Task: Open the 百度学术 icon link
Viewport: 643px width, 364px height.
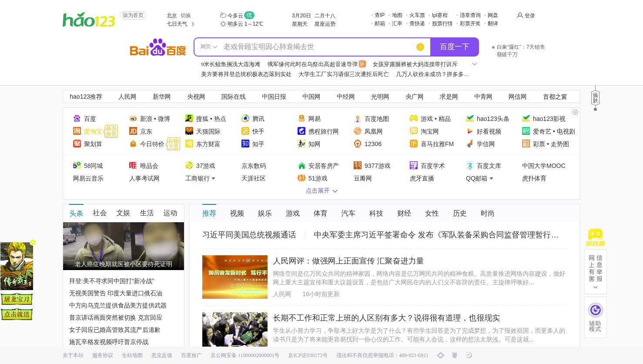Action: pos(414,165)
